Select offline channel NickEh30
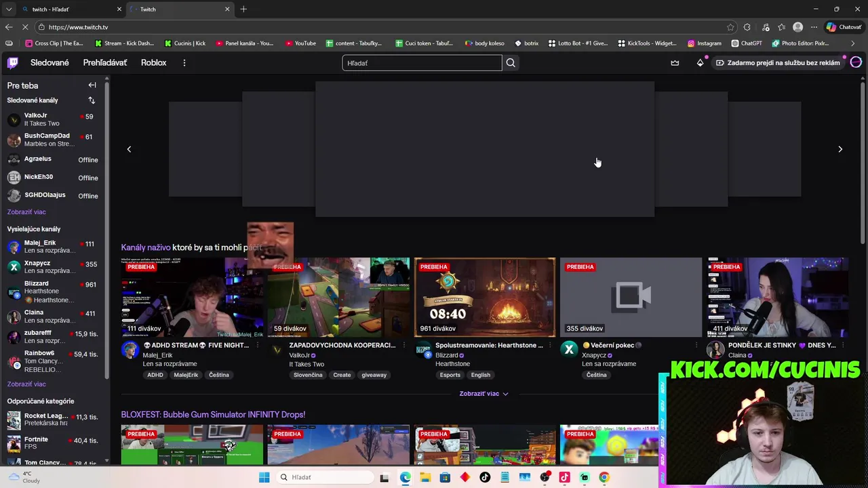The height and width of the screenshot is (488, 868). tap(53, 178)
